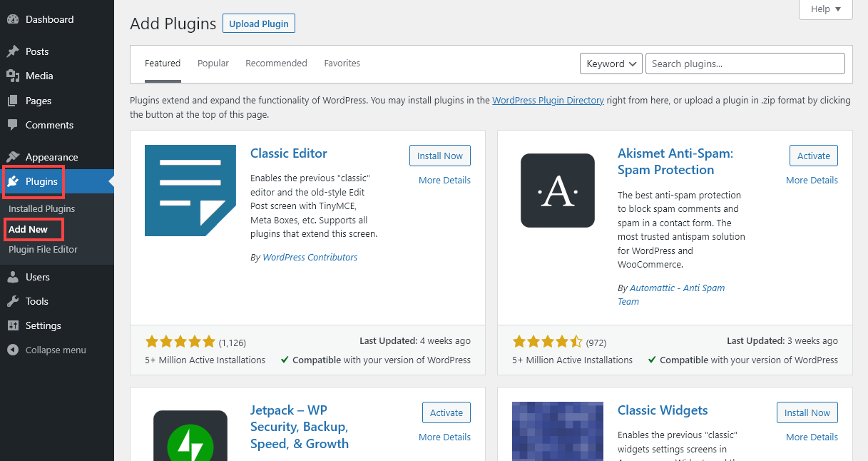Click the Jetpack plugin thumbnail
Screen dimensions: 868x461
[x=190, y=435]
